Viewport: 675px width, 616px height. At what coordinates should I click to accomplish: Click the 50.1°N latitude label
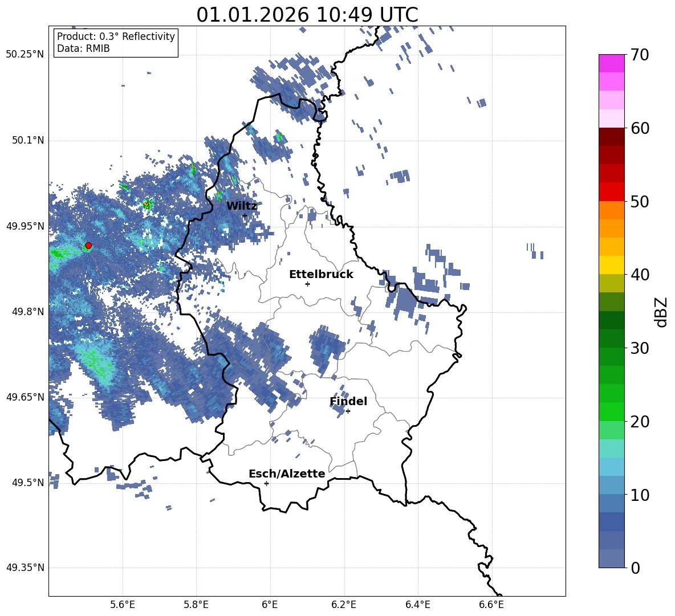pos(27,141)
